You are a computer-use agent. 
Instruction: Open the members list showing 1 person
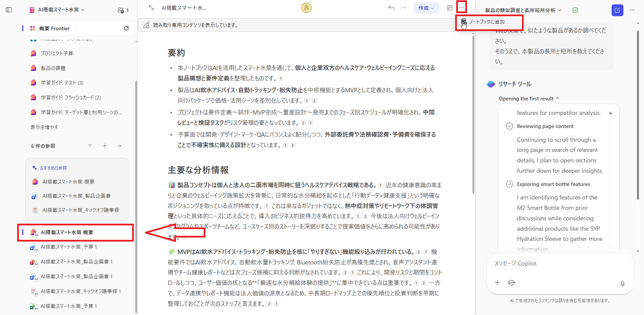pos(123,10)
